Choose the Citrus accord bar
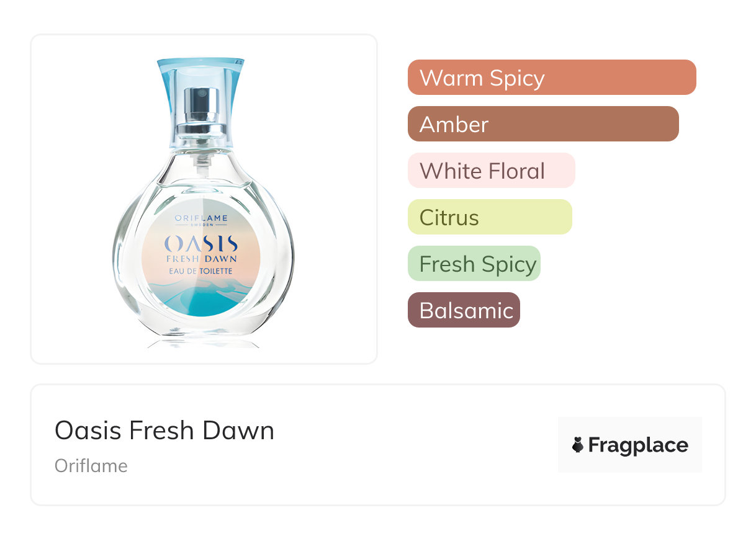Screen dimensions: 756x536 click(x=490, y=217)
